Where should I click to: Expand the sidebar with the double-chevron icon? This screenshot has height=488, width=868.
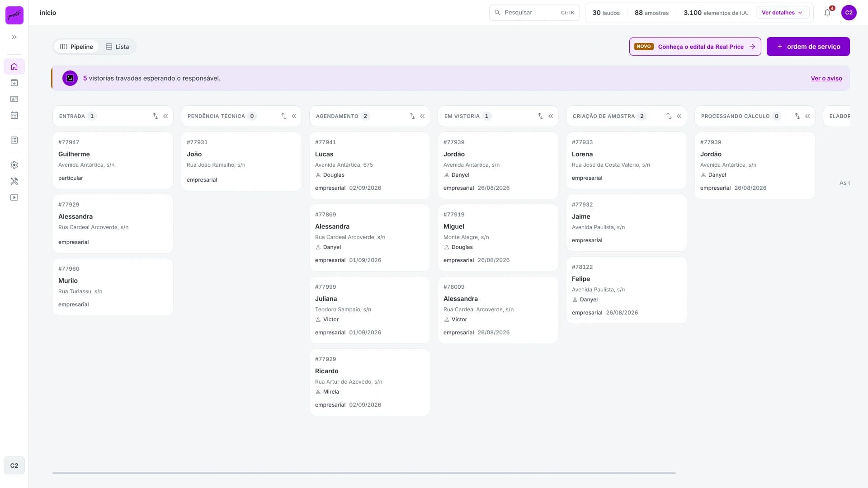14,37
